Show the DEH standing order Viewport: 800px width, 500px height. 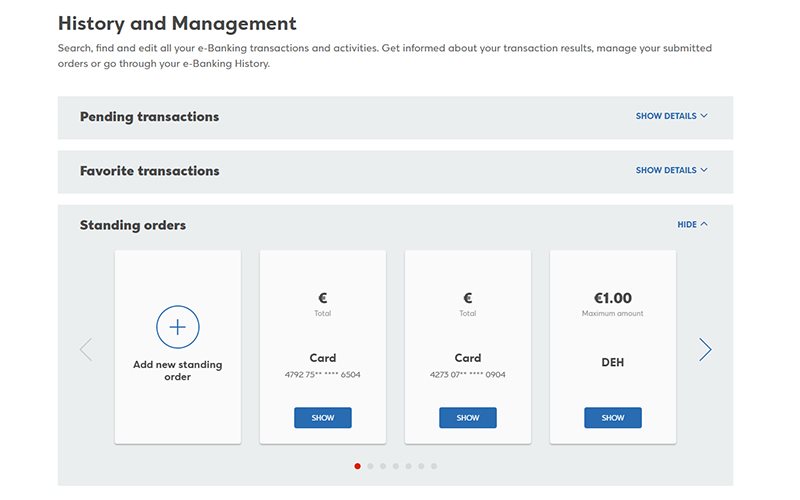click(x=613, y=418)
